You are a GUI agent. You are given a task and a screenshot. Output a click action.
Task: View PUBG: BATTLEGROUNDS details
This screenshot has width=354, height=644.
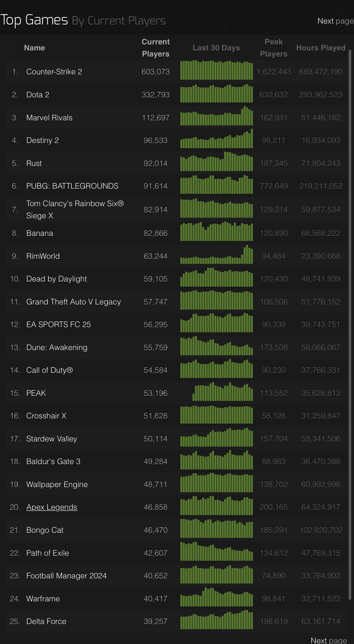(72, 186)
